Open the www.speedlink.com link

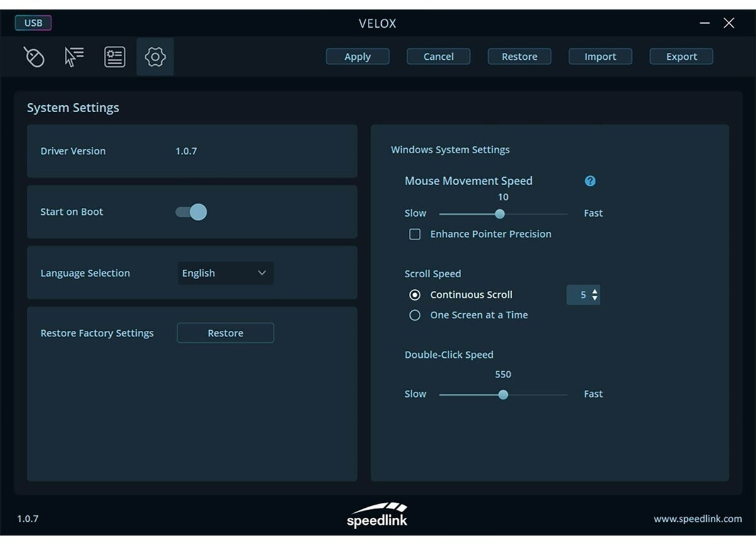pyautogui.click(x=697, y=519)
